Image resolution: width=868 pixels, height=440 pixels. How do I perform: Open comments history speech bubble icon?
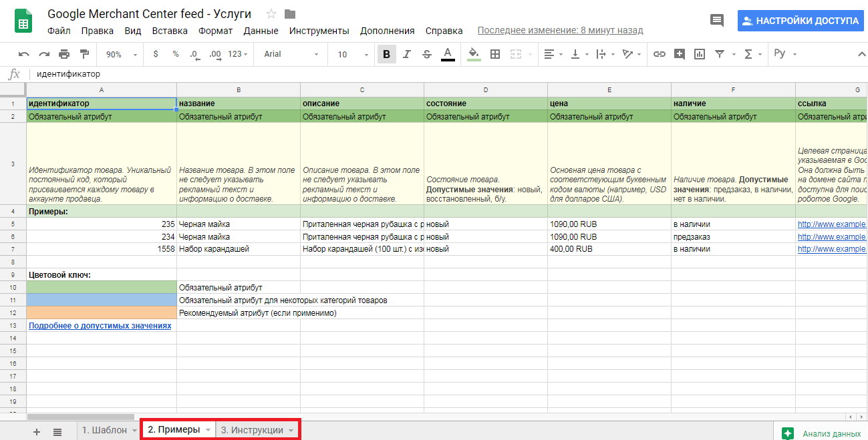click(x=717, y=20)
